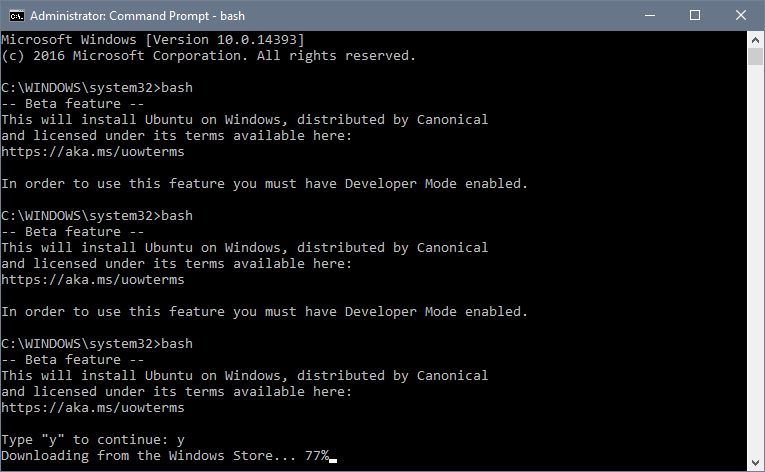Click the 77% download progress text
765x472 pixels.
pyautogui.click(x=317, y=455)
